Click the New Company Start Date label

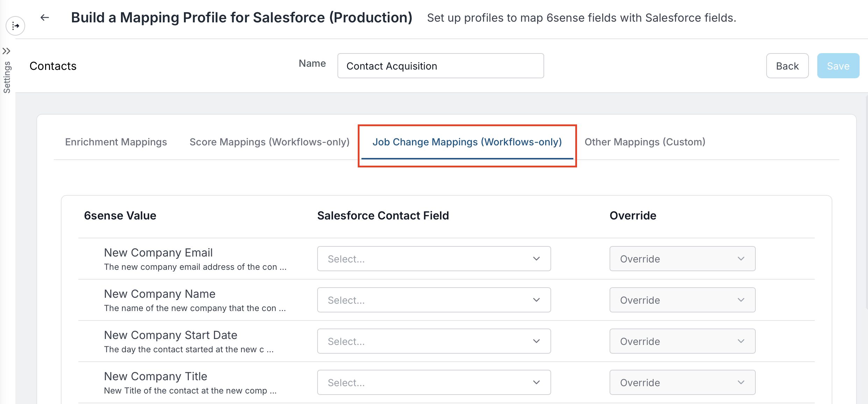(x=171, y=335)
